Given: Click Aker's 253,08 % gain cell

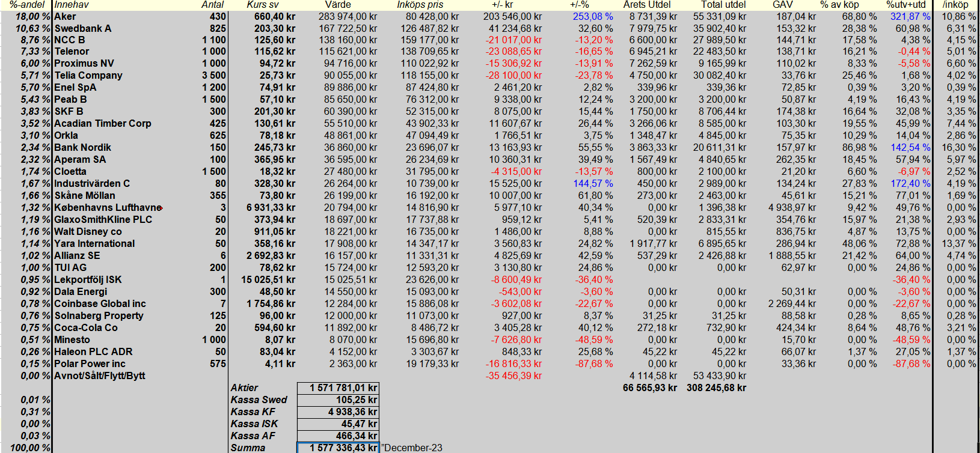Looking at the screenshot, I should 593,17.
